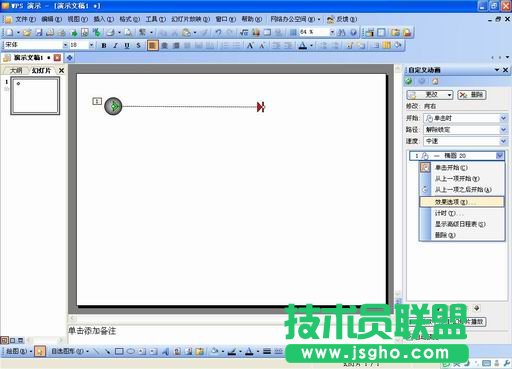The width and height of the screenshot is (512, 369).
Task: Click dropdown arrow of 椭圆 20 animation item
Action: (x=500, y=156)
